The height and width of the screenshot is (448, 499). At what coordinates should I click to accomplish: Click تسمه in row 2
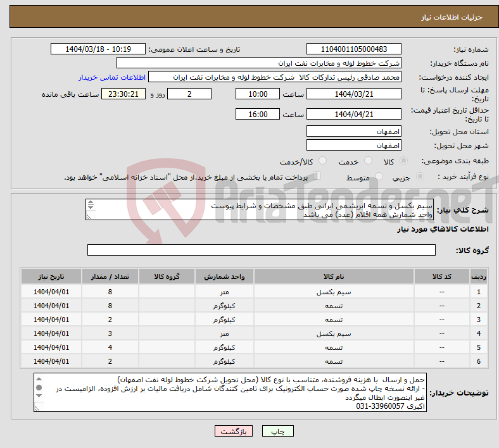click(334, 306)
